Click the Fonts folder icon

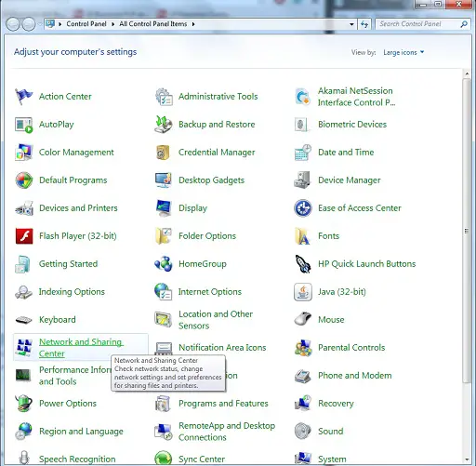click(302, 236)
